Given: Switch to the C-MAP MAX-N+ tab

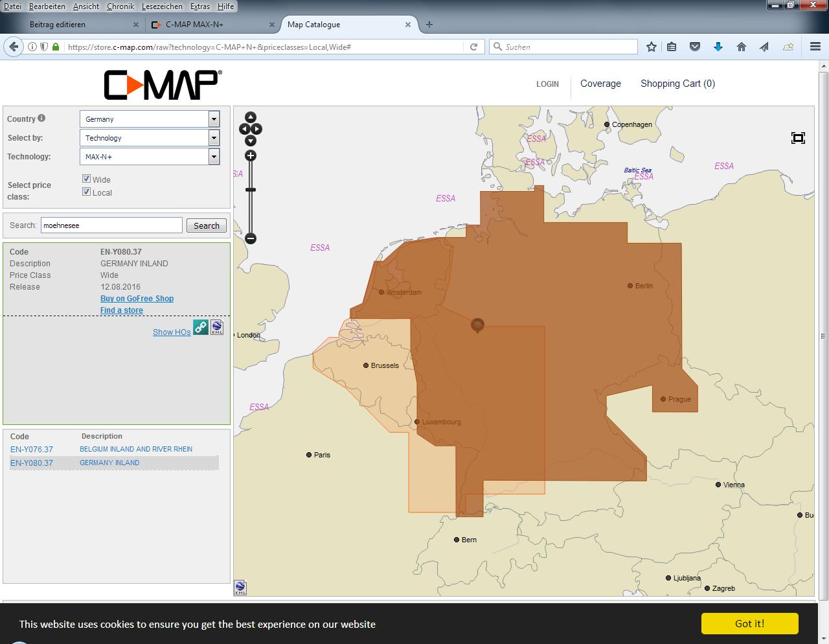Looking at the screenshot, I should (x=194, y=25).
